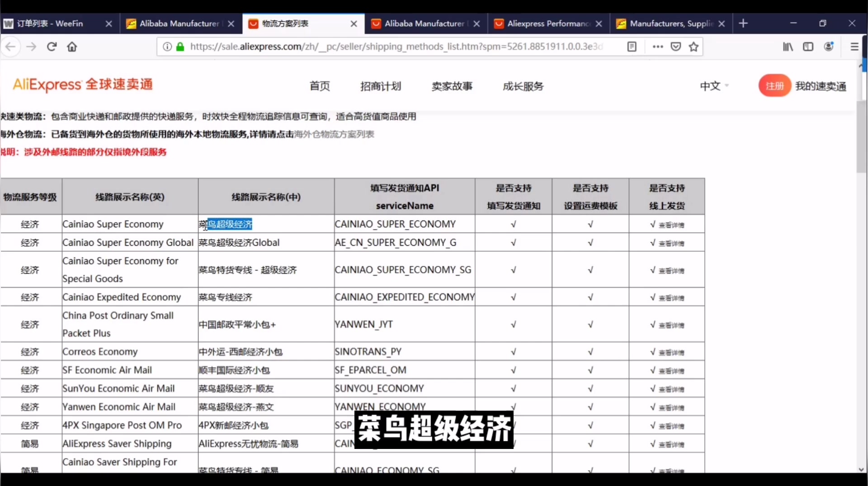Screen dimensions: 868x486
Task: Close the 订单列表 - WeeFin tab
Action: (108, 23)
